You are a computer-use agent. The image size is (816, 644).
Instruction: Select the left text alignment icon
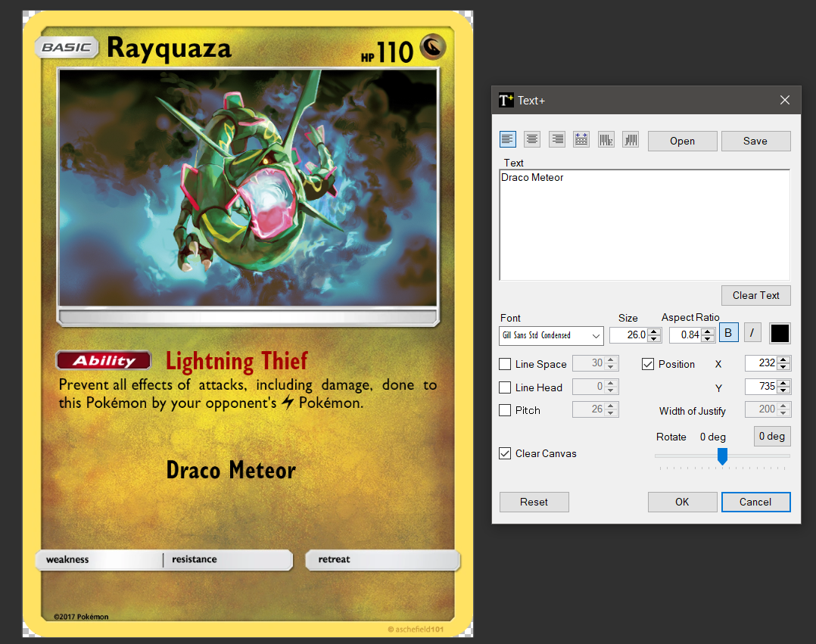(x=507, y=138)
